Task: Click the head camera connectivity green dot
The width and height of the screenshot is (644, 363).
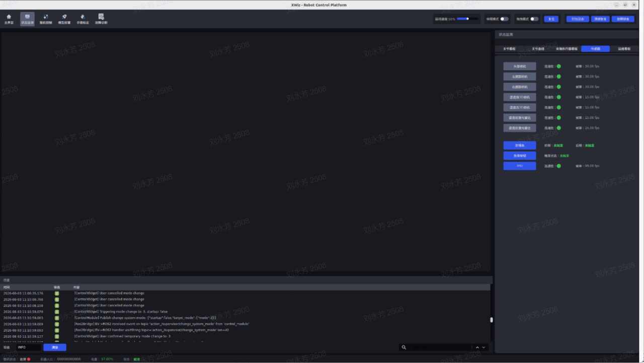Action: click(558, 66)
